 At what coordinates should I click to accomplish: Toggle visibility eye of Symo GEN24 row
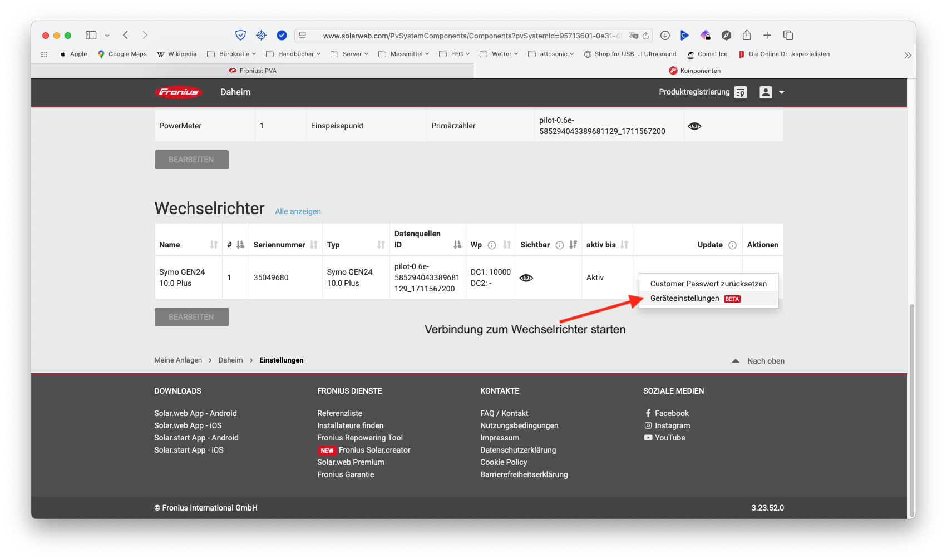[526, 278]
